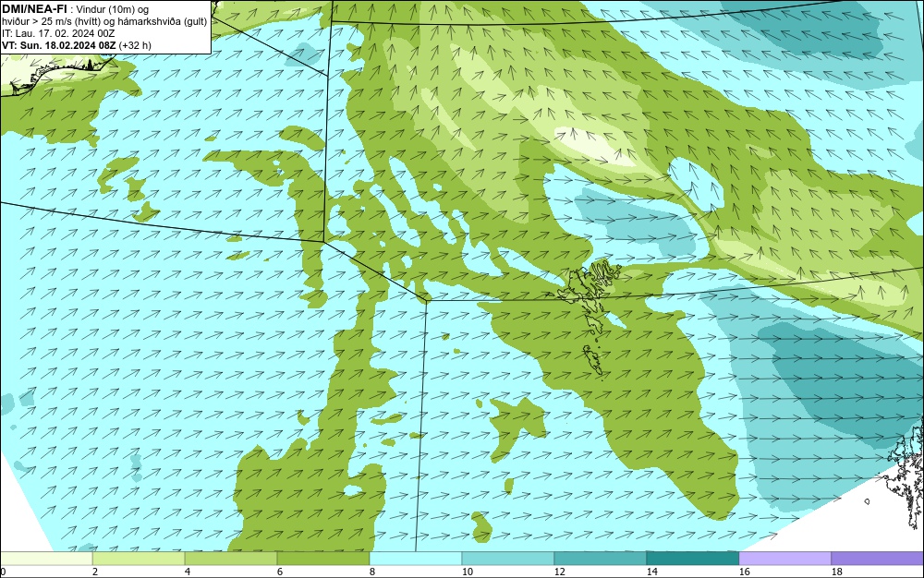Click the legend swatch between 10 and 12

coord(508,558)
